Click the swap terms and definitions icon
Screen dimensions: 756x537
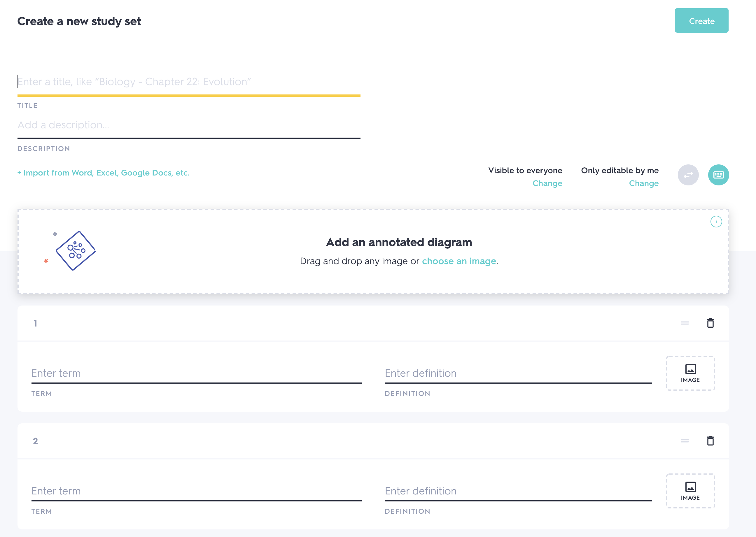click(x=688, y=175)
